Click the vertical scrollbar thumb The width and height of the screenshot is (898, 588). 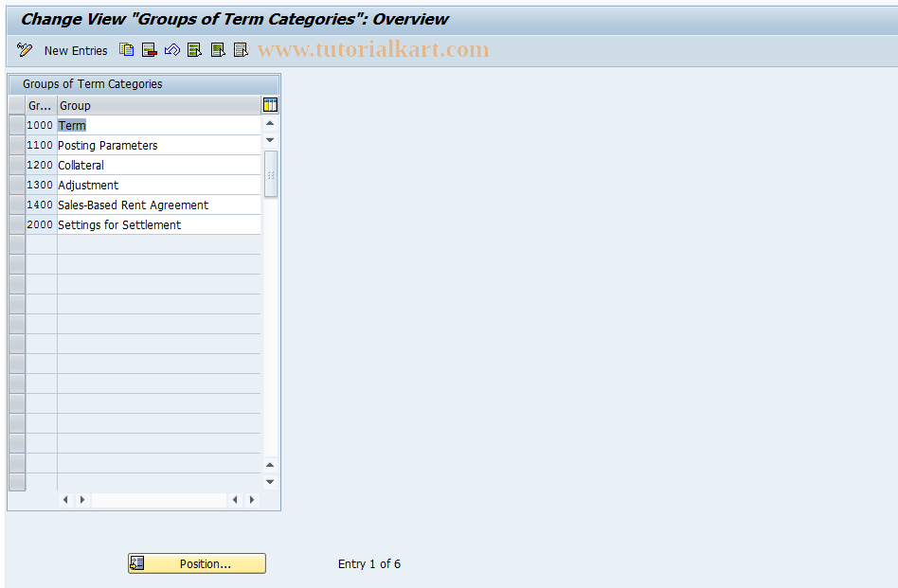271,174
